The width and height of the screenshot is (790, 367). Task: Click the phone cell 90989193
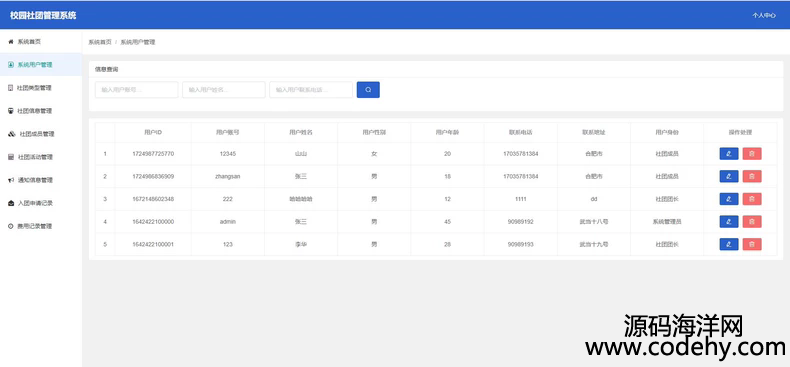tap(520, 244)
